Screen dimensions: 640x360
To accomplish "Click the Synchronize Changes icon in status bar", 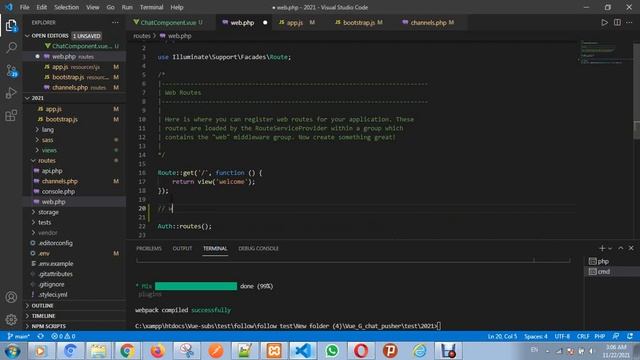I will 40,336.
